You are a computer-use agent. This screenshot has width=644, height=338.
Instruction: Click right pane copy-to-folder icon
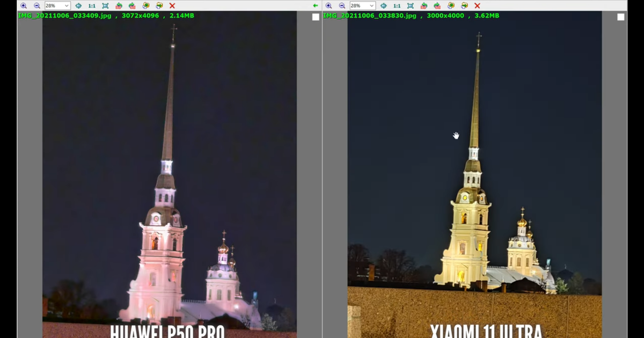tap(450, 5)
